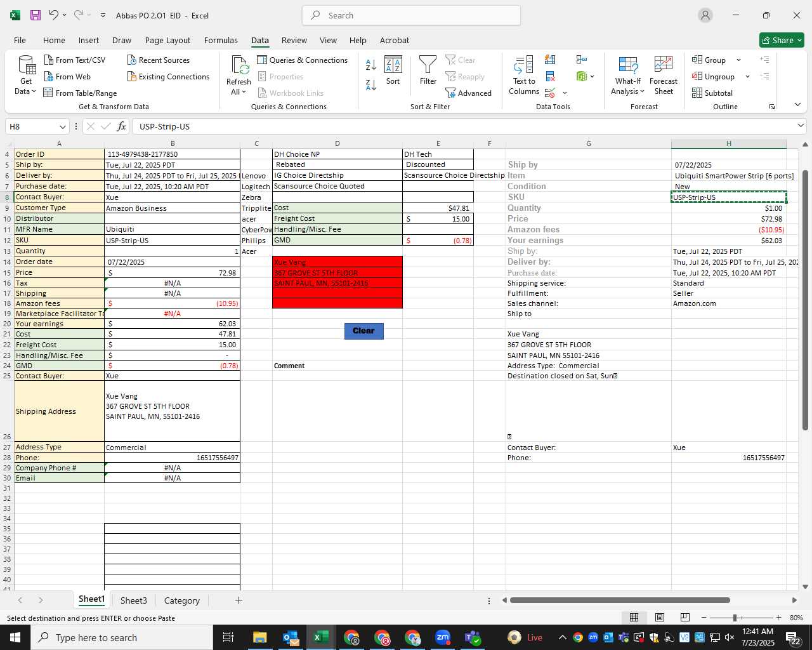Switch to Sheet3 worksheet tab

(x=134, y=600)
